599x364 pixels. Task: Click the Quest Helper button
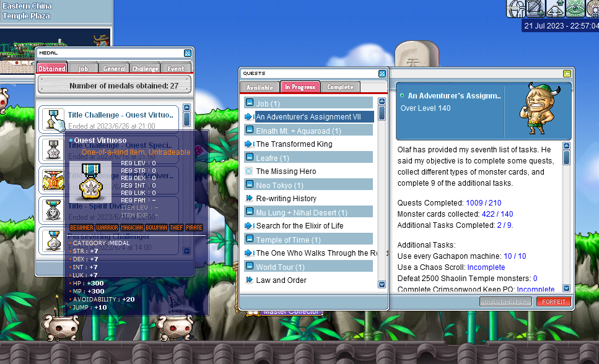pyautogui.click(x=505, y=301)
